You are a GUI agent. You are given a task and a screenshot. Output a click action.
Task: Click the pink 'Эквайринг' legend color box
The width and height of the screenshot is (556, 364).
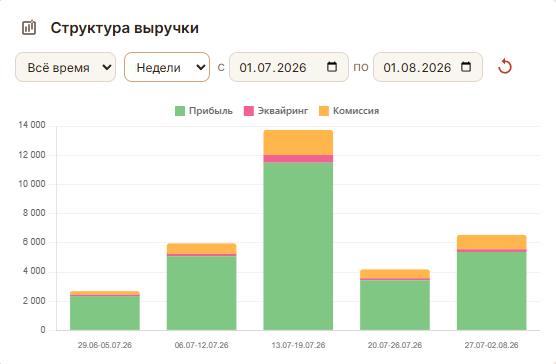click(249, 111)
